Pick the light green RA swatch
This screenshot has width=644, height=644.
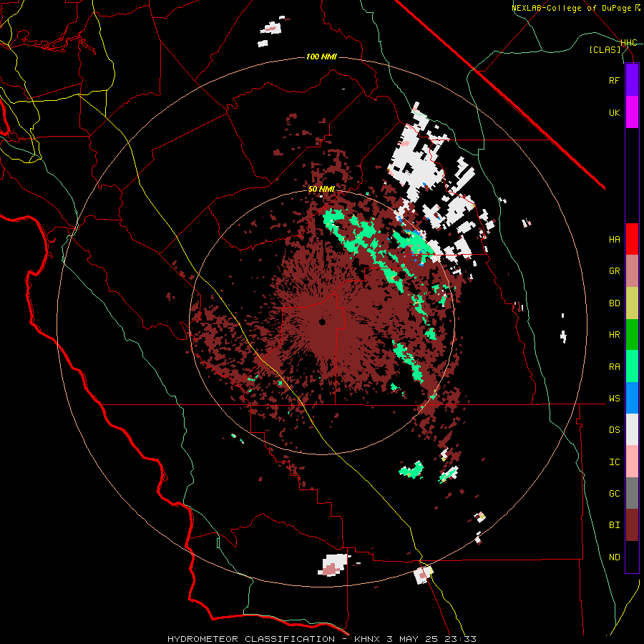pos(632,366)
